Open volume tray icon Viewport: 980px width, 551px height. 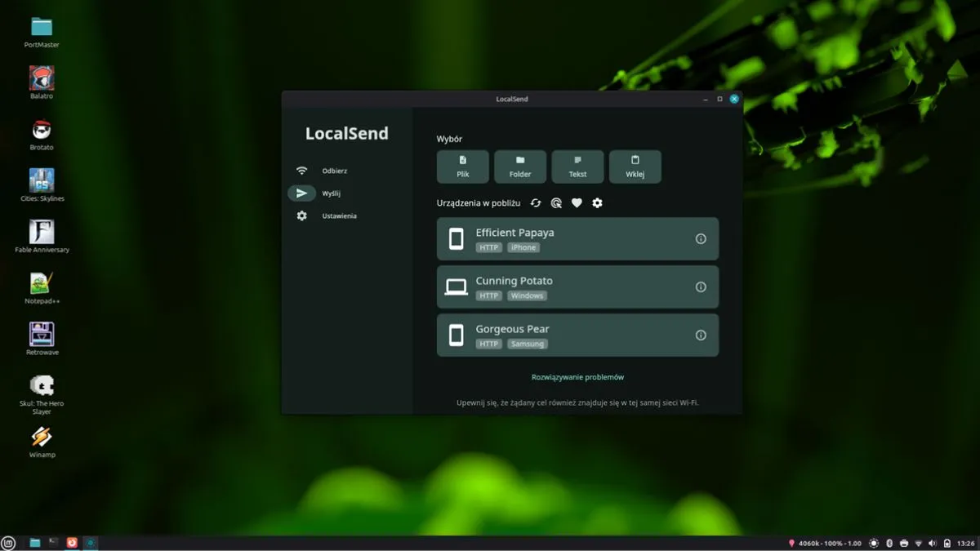[x=933, y=544]
